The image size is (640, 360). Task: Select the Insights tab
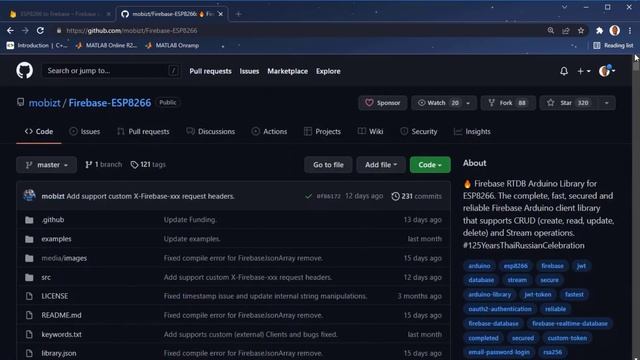(x=472, y=131)
